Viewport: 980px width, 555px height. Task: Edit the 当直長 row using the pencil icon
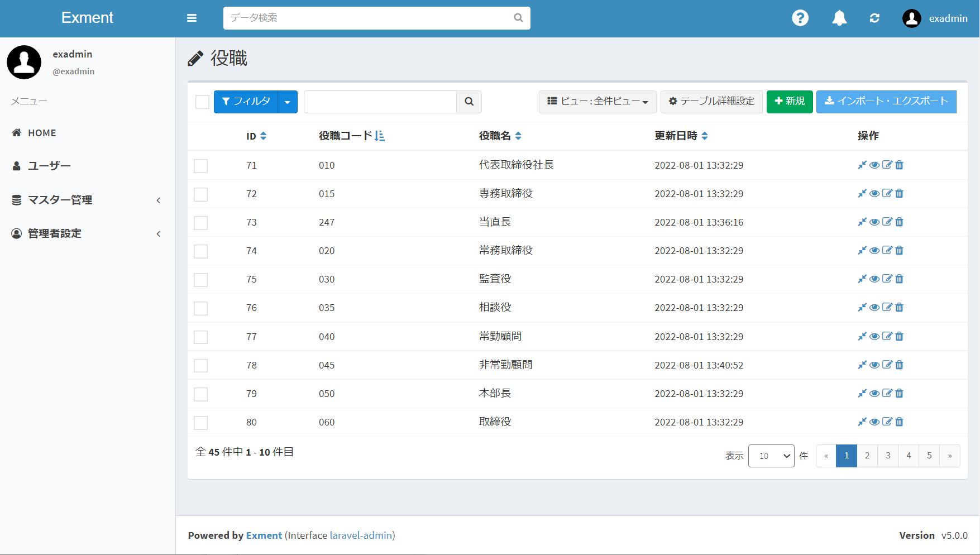tap(887, 222)
